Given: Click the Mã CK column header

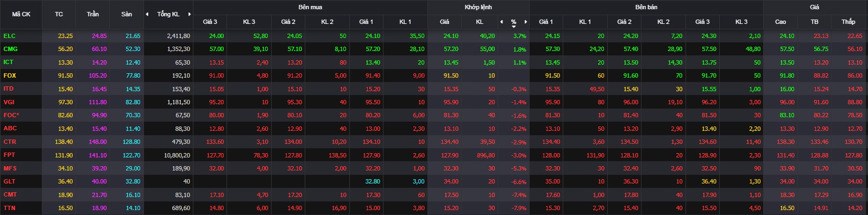Looking at the screenshot, I should (21, 14).
